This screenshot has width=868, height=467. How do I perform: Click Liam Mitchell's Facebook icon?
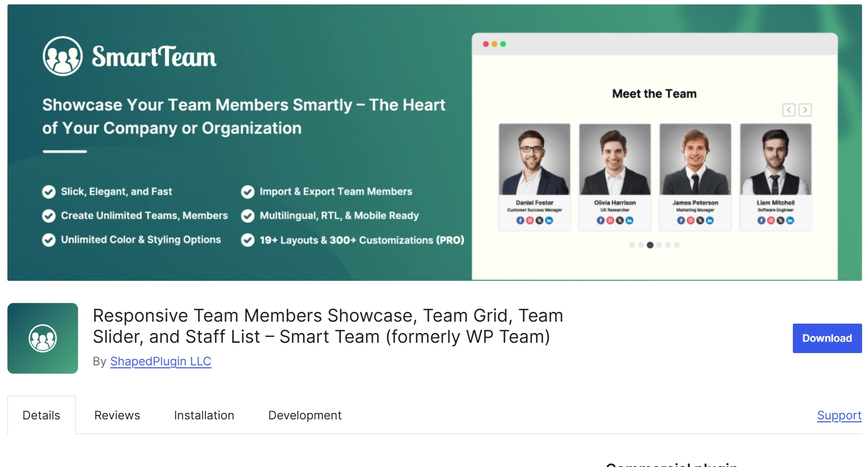pos(761,220)
